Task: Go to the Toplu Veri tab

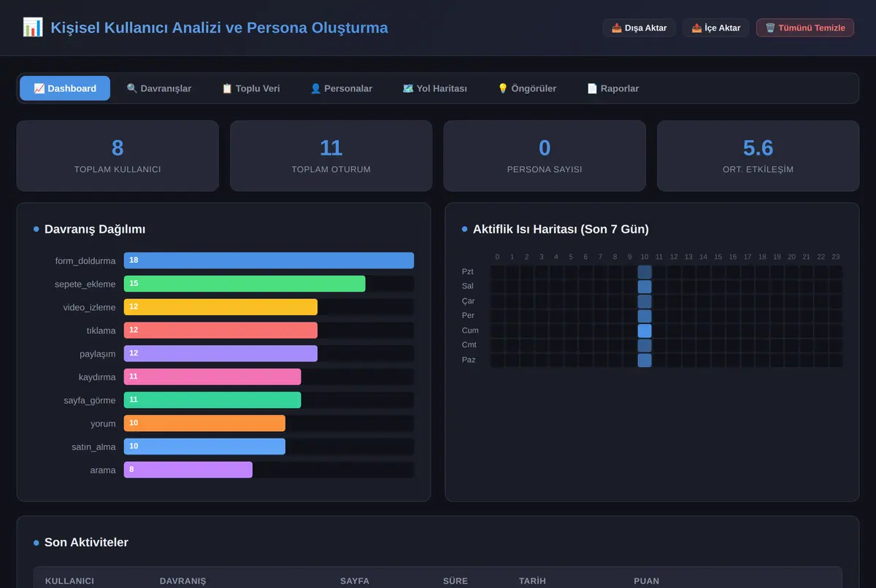Action: click(250, 88)
